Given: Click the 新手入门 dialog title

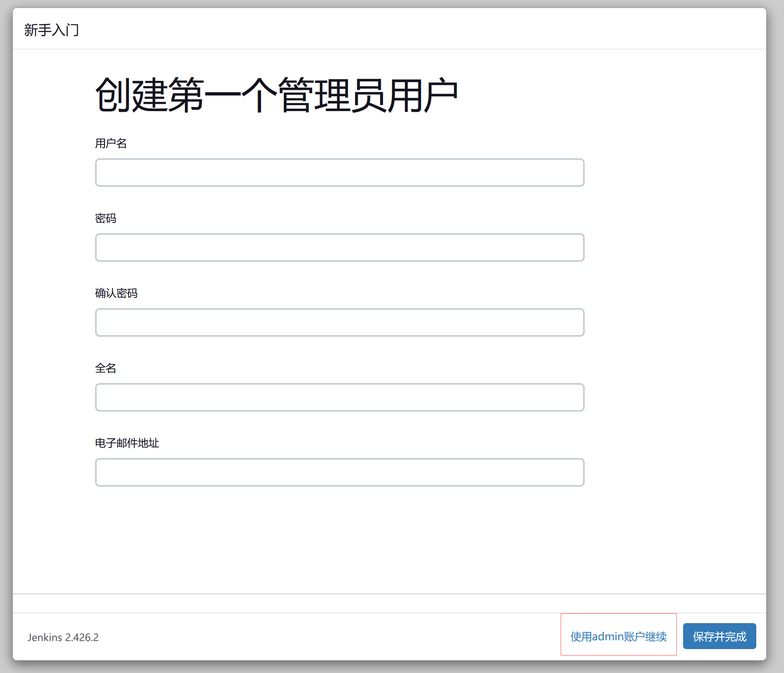Looking at the screenshot, I should pyautogui.click(x=51, y=30).
